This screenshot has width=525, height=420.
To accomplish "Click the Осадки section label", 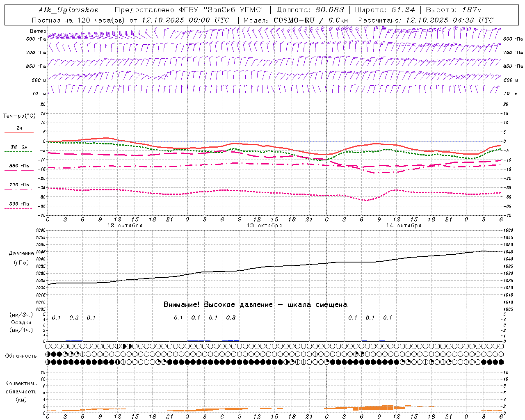I will click(x=21, y=322).
